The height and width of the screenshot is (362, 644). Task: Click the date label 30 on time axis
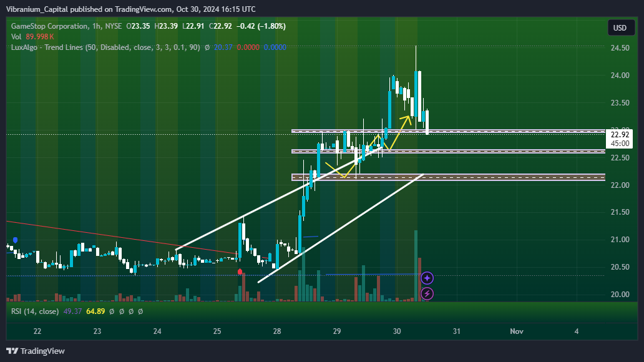tap(397, 331)
